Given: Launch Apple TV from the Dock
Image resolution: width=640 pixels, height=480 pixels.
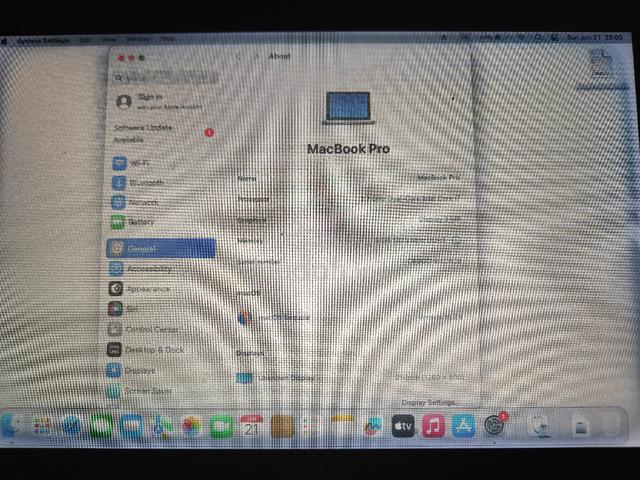Looking at the screenshot, I should click(403, 427).
